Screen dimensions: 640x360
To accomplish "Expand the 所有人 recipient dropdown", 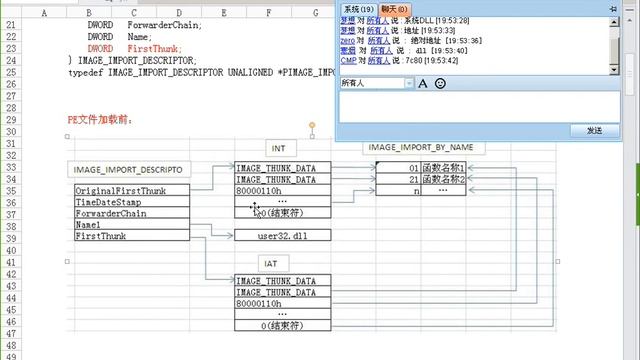I will click(x=409, y=83).
